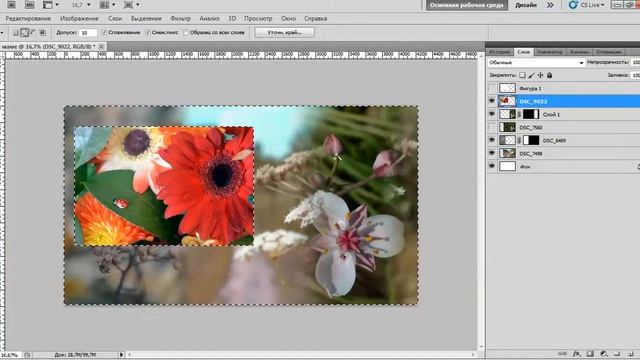The width and height of the screenshot is (640, 360).
Task: Click mask link chain on DSC_8409 layer
Action: click(519, 140)
